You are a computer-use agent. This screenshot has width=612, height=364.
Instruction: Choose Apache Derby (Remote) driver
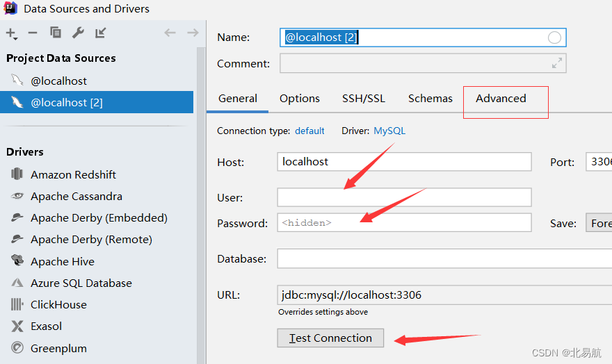coord(91,239)
